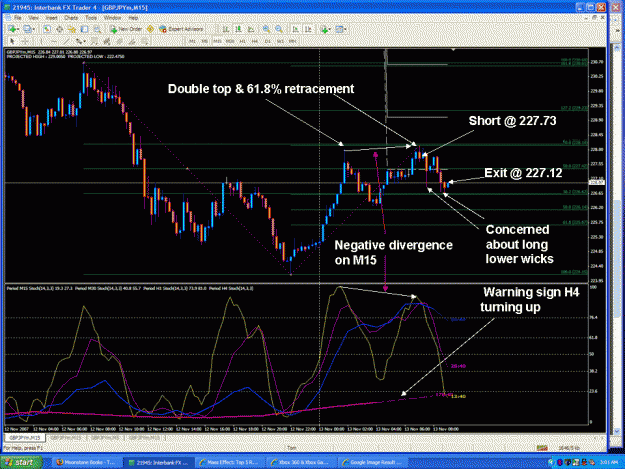The image size is (625, 469).
Task: Click the connection status in the status bar
Action: coord(568,448)
